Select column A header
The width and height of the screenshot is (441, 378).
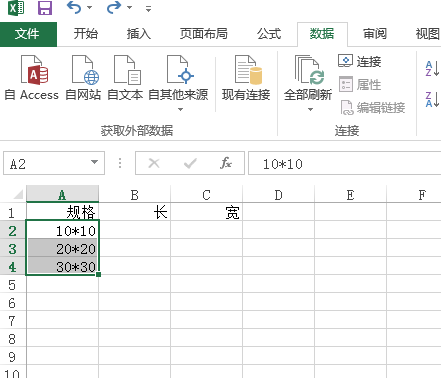62,194
